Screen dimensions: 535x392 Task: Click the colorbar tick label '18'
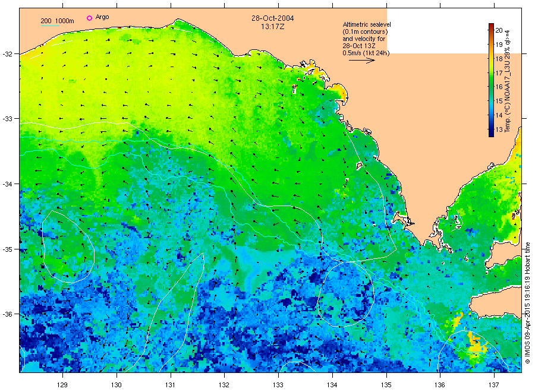coord(499,59)
